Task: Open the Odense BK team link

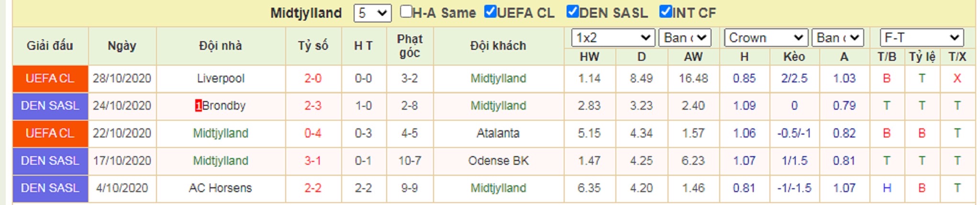Action: (498, 161)
